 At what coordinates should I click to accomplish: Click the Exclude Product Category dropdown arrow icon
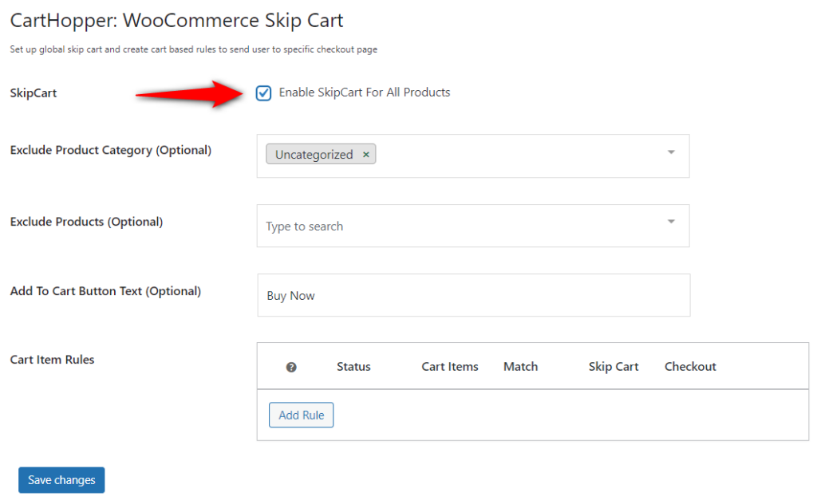pos(671,156)
